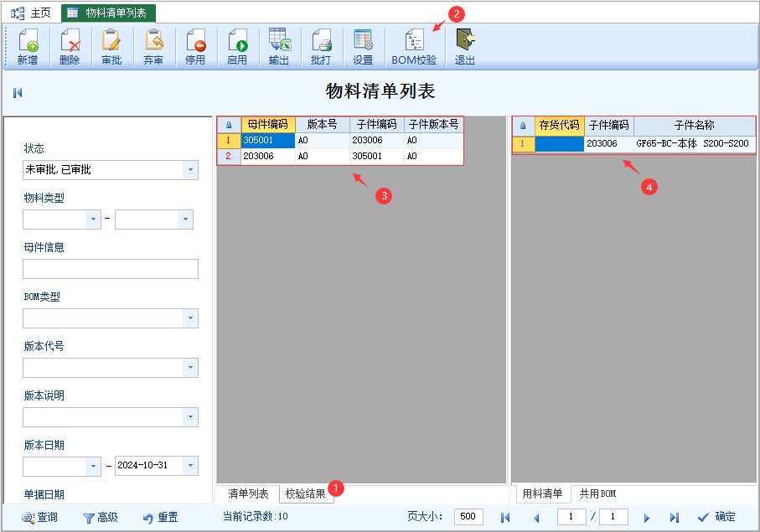Select the 305001 cell in row 1
The height and width of the screenshot is (532, 760).
[268, 141]
